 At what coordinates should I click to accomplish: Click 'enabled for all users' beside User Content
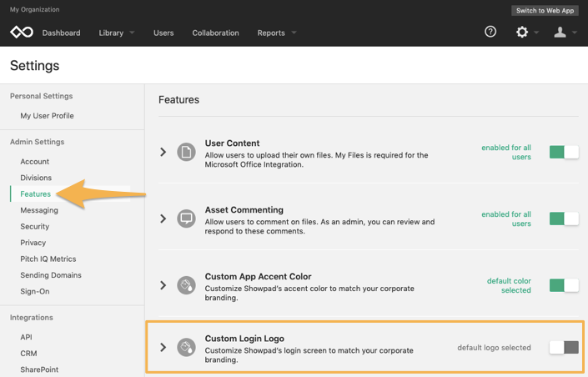[506, 153]
